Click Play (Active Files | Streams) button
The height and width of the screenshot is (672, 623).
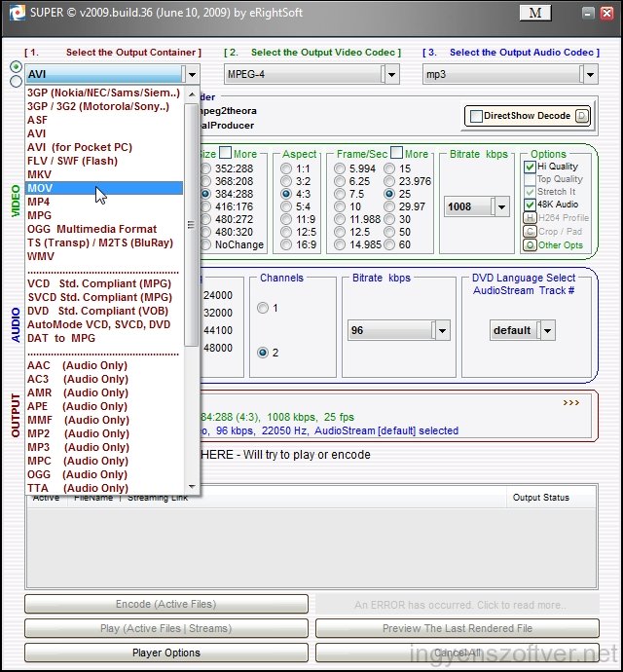pos(166,629)
